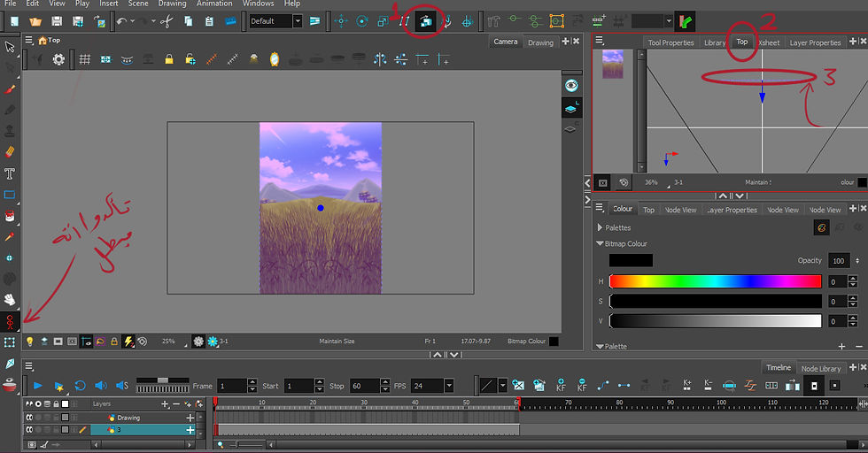Open the Timeline view hamburger menu
The image size is (868, 453).
29,366
